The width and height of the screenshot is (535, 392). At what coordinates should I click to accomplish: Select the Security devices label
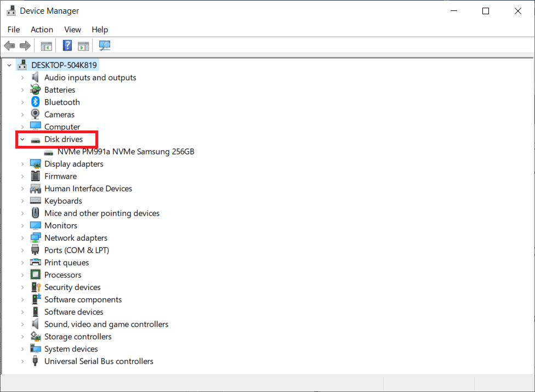72,287
